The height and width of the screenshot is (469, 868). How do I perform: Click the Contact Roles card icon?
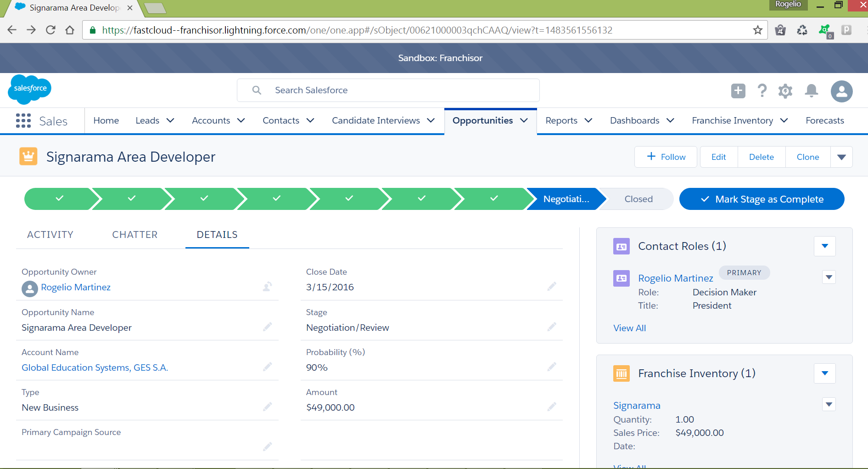click(622, 246)
